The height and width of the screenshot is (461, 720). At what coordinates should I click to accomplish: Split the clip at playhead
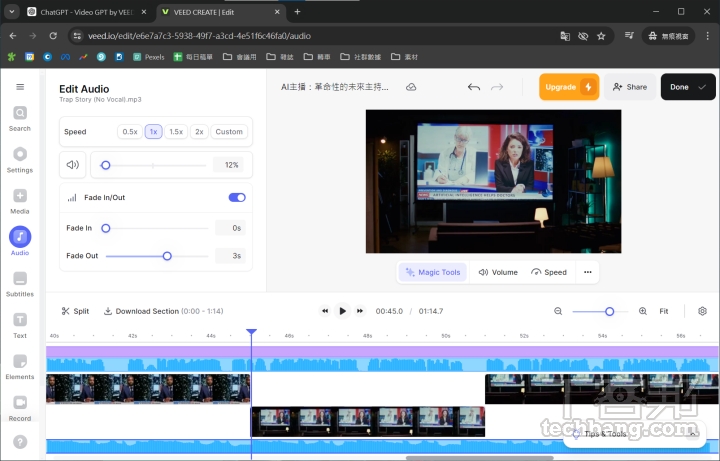pos(75,311)
